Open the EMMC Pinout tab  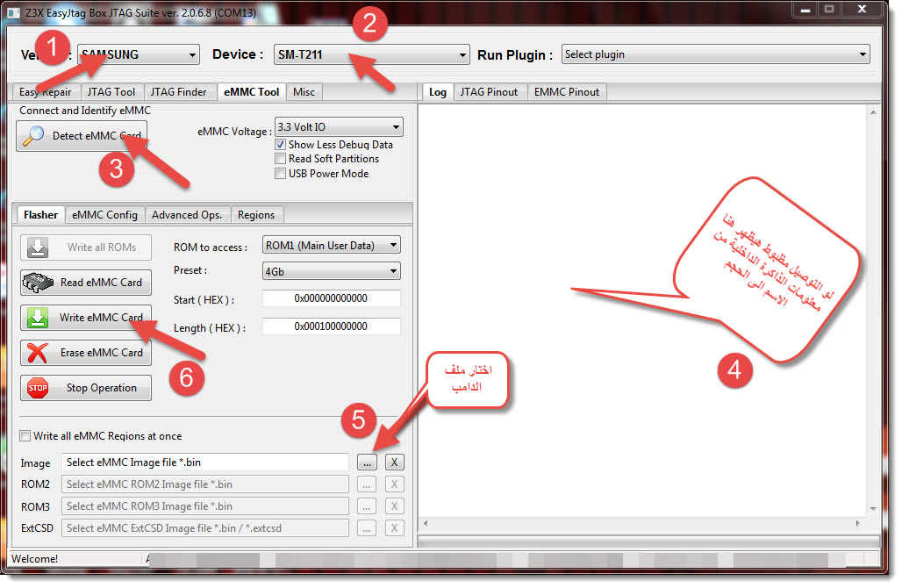[x=567, y=92]
